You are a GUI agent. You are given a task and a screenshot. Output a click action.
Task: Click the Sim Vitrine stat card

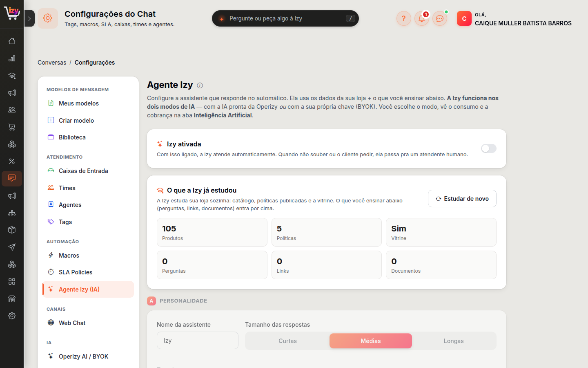tap(441, 232)
